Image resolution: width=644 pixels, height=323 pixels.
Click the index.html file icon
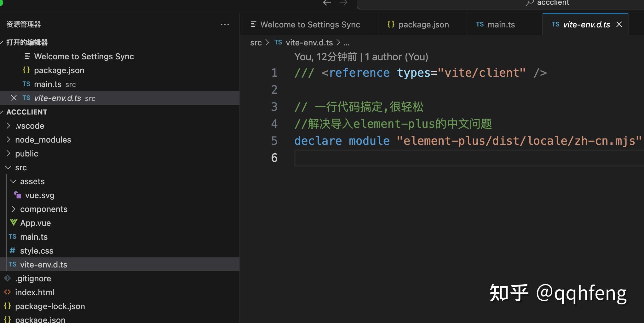(x=8, y=292)
